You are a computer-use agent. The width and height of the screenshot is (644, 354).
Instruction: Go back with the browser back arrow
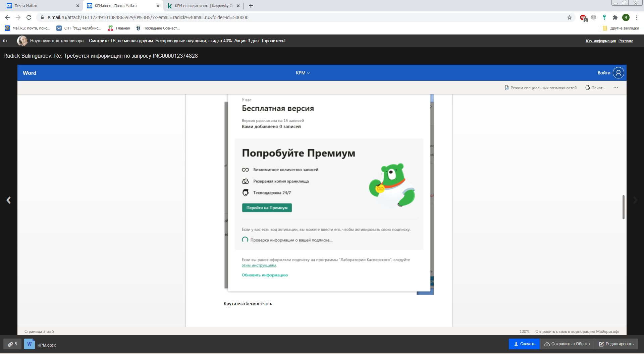[x=7, y=17]
